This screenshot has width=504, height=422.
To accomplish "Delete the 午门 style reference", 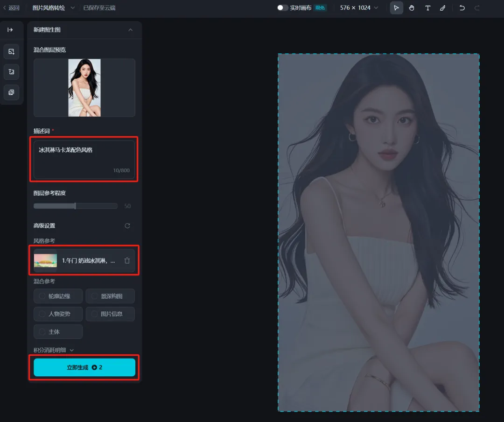I will click(127, 260).
